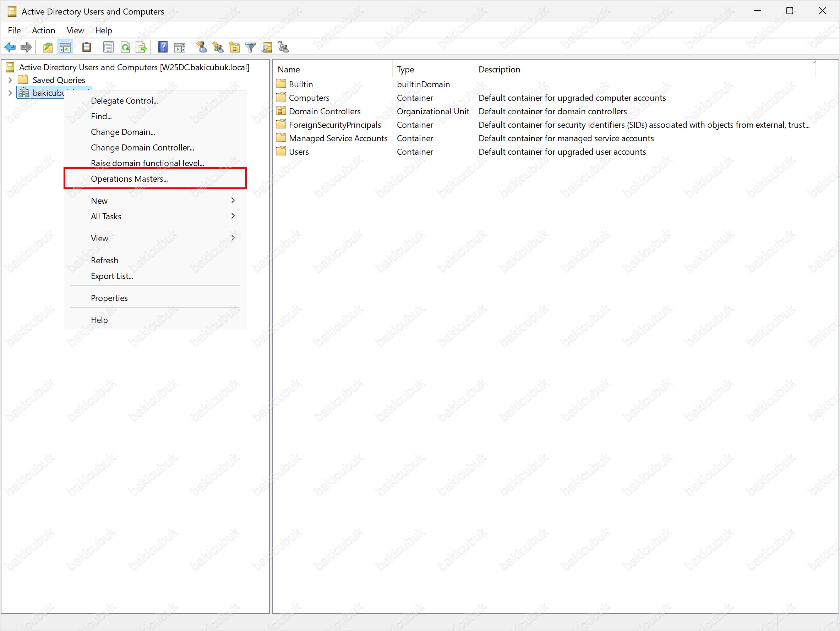Expand the Saved Queries tree node
The image size is (840, 631).
[x=10, y=80]
